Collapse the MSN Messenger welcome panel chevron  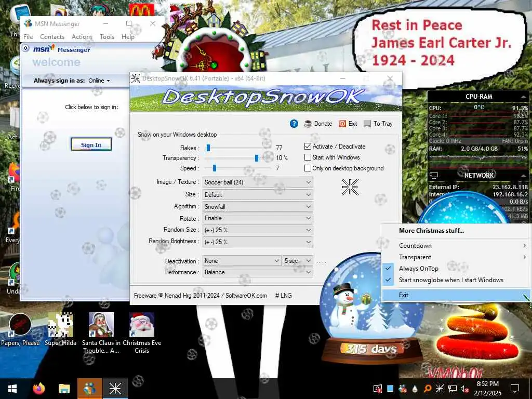25,48
